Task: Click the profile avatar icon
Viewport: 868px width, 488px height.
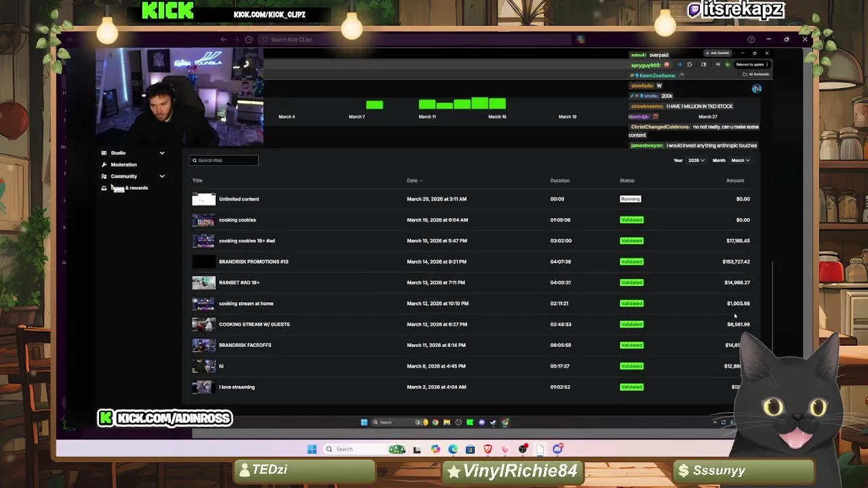Action: point(757,89)
